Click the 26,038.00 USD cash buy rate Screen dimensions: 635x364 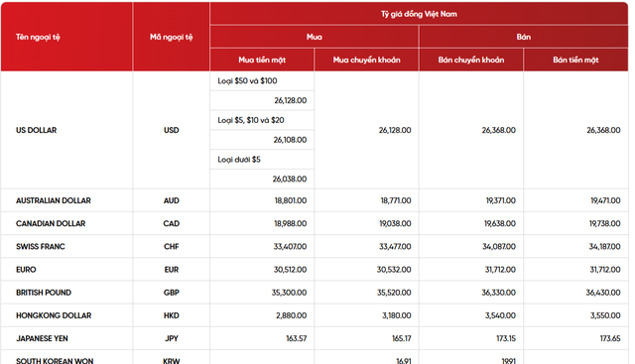click(x=290, y=179)
